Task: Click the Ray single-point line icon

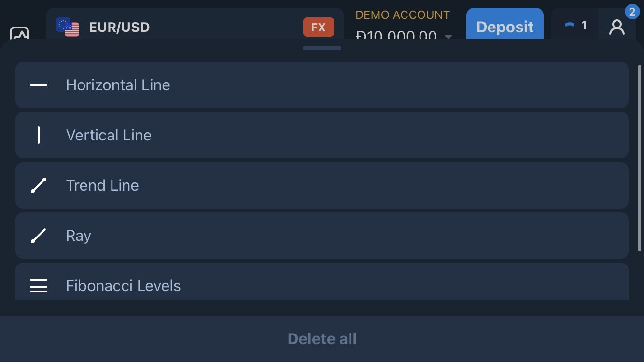Action: [x=39, y=236]
